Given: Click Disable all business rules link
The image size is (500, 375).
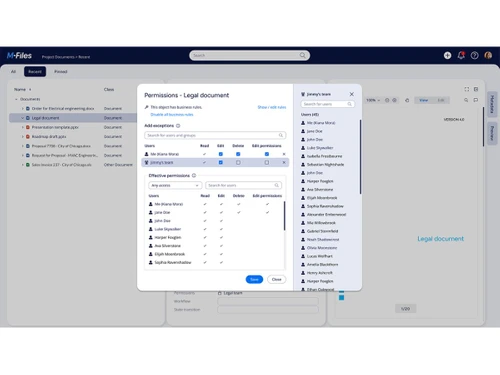Looking at the screenshot, I should [172, 115].
